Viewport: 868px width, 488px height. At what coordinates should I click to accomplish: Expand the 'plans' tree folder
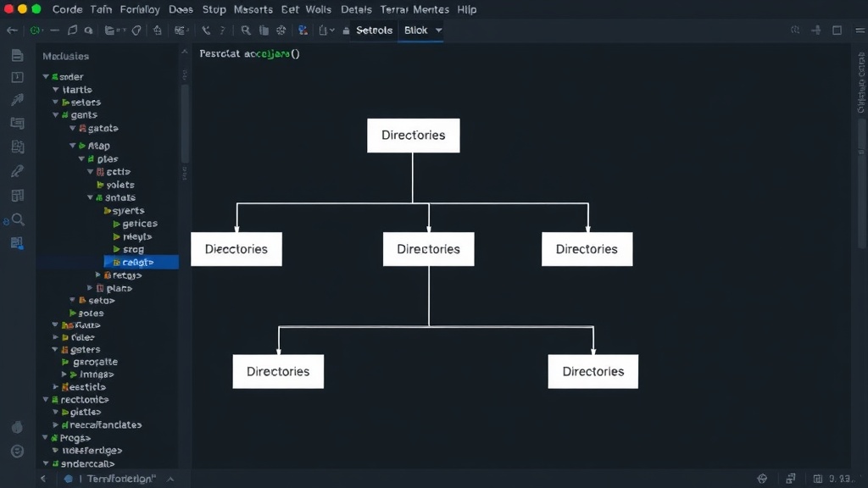coord(90,288)
